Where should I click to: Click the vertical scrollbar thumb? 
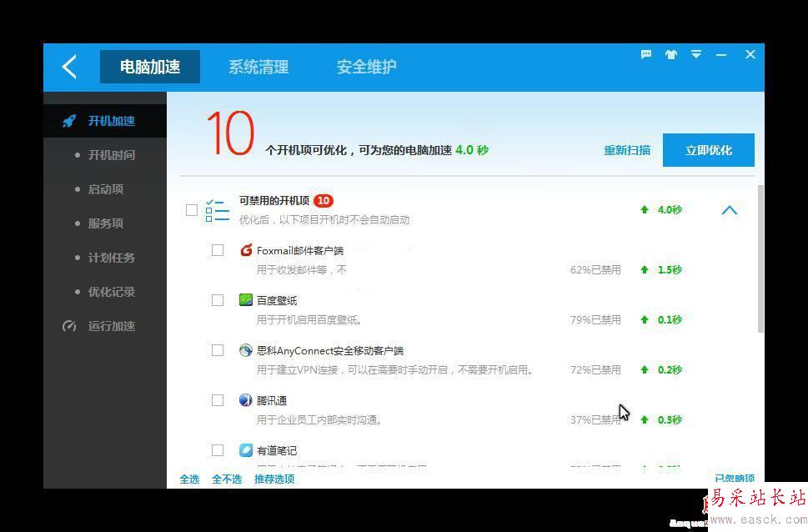760,258
